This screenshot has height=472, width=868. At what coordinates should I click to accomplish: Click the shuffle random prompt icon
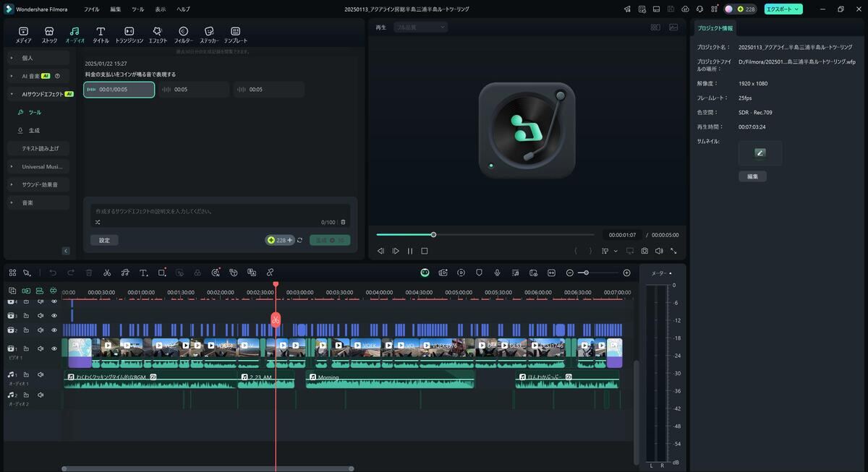click(x=98, y=222)
